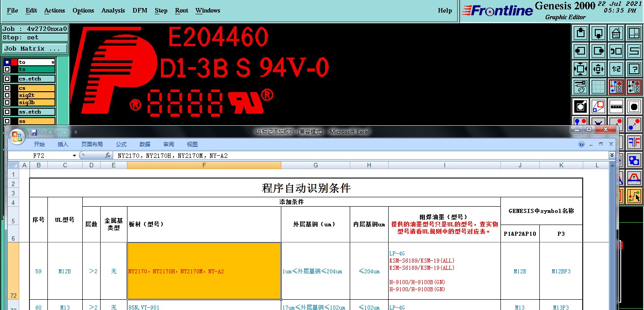Toggle the 'ss' layer checkbox

pyautogui.click(x=7, y=121)
